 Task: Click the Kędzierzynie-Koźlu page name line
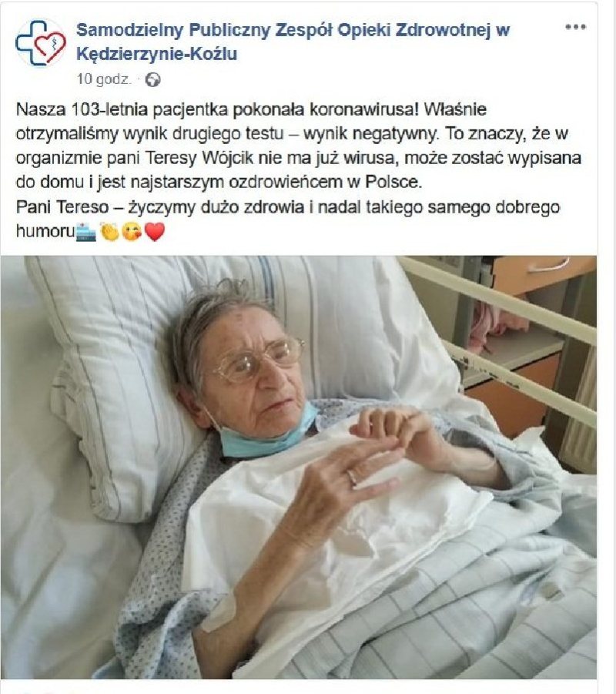coord(156,54)
